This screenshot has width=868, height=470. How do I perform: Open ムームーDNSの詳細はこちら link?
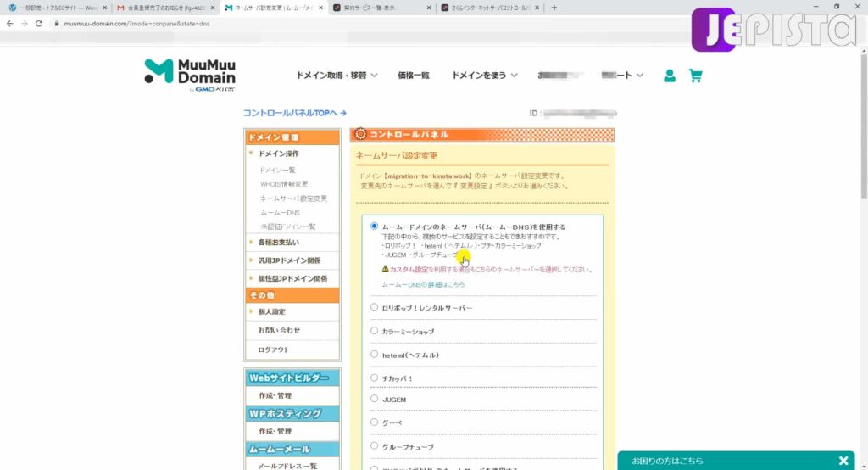tap(423, 284)
